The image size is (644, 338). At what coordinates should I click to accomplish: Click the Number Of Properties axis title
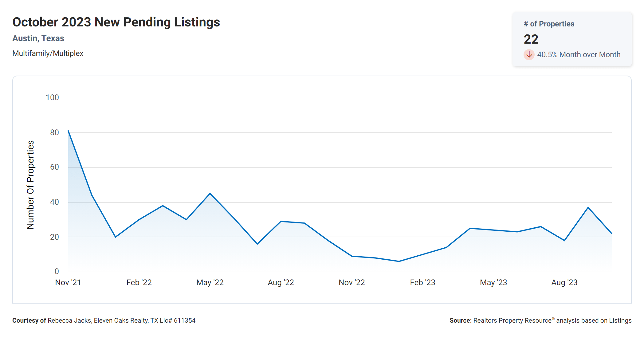pos(30,185)
